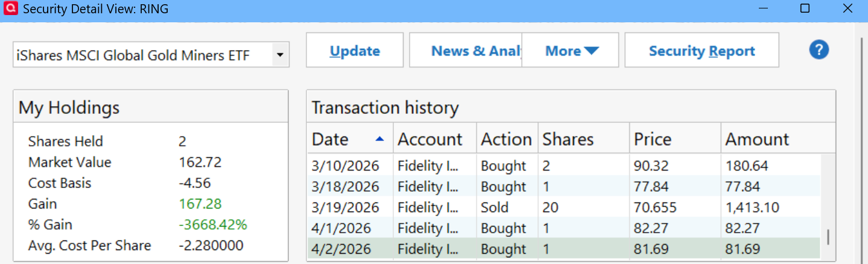Click the Account column header
The height and width of the screenshot is (264, 868).
coord(429,139)
